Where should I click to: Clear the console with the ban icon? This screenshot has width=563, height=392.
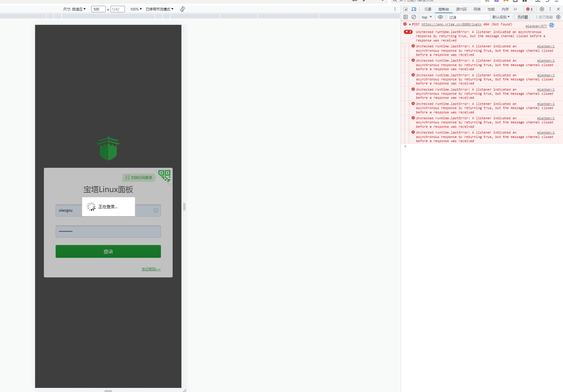pyautogui.click(x=414, y=17)
